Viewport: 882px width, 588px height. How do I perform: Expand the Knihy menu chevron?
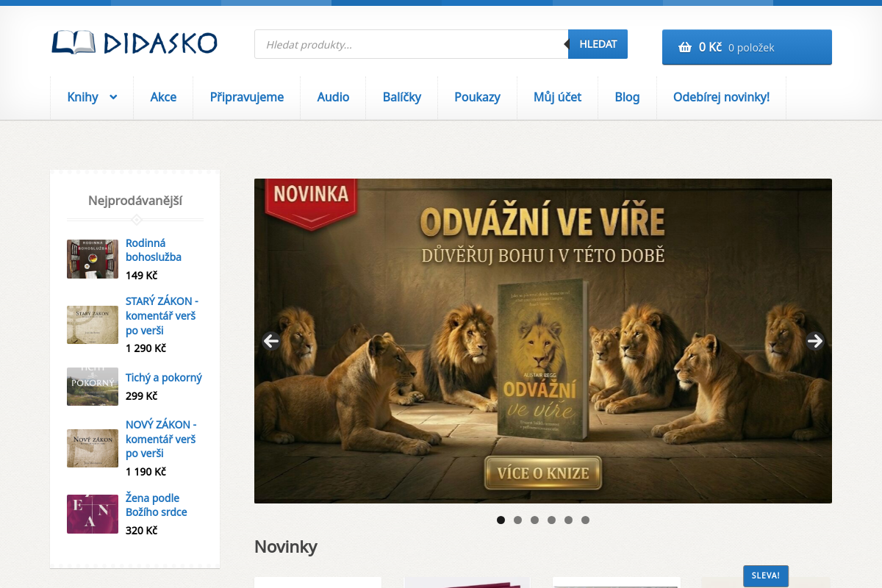pos(113,97)
